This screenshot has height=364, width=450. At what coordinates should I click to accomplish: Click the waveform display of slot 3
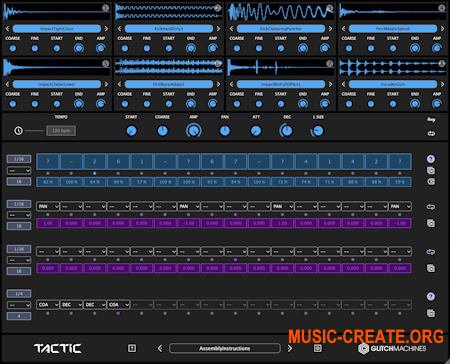281,12
